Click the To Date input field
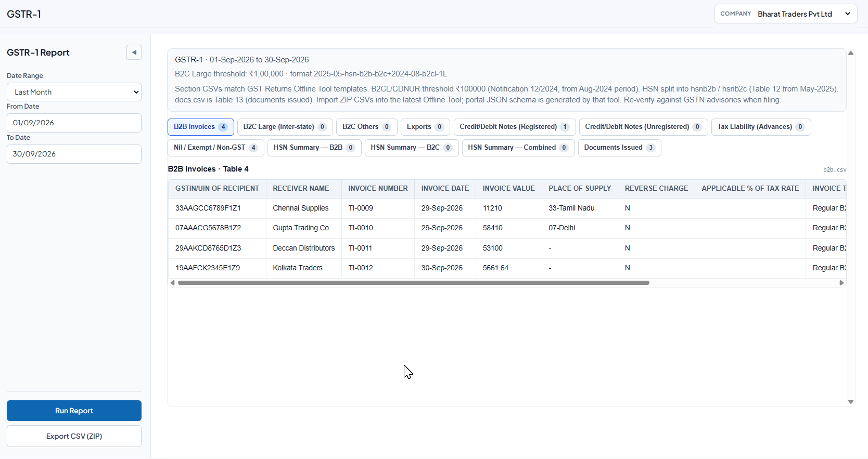The width and height of the screenshot is (868, 459). coord(74,154)
